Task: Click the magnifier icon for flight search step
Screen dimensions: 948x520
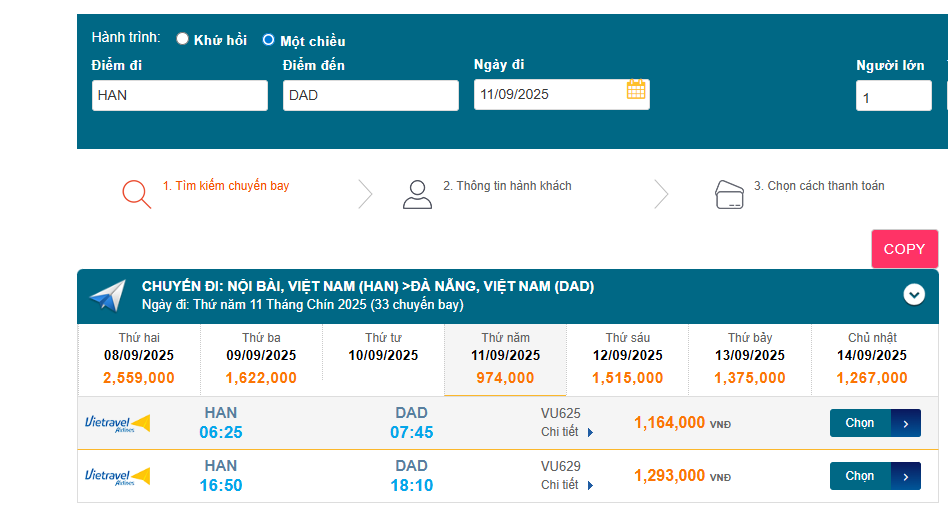Action: pos(136,193)
